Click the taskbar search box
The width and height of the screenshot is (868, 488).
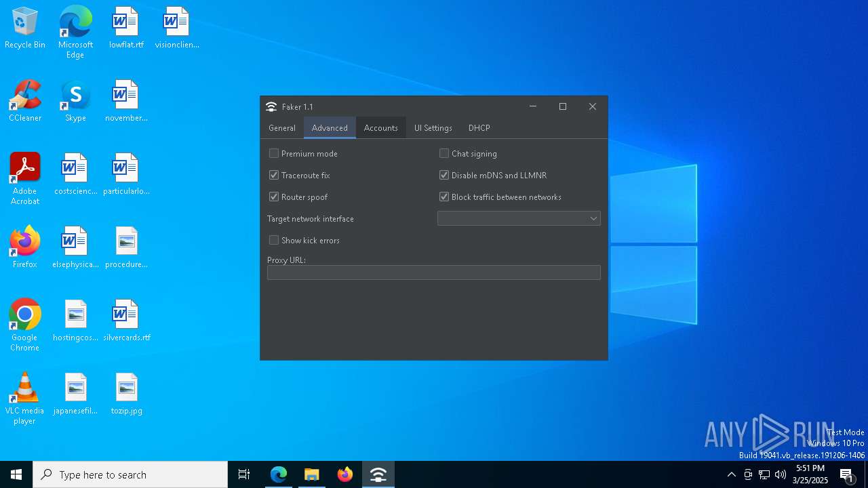tap(130, 474)
